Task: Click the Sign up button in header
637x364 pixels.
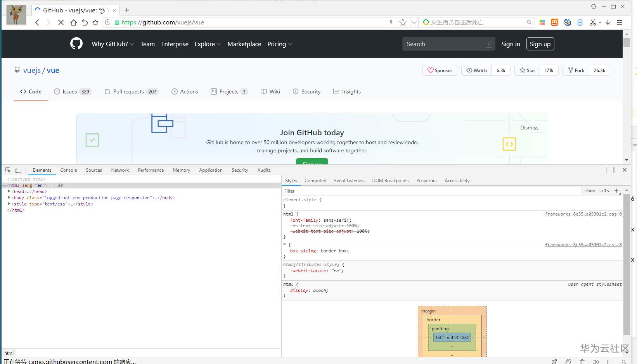Action: (x=540, y=44)
